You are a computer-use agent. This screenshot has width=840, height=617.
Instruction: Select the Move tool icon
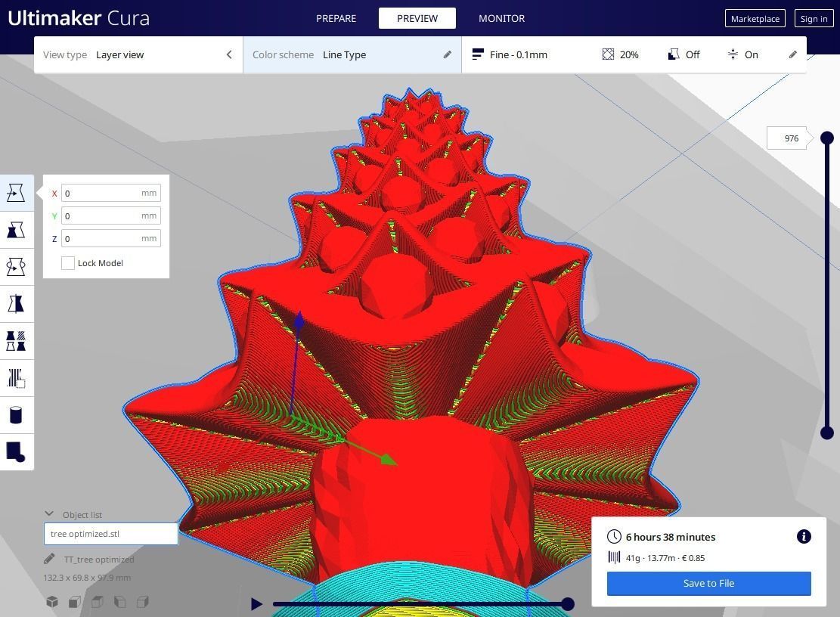coord(16,193)
